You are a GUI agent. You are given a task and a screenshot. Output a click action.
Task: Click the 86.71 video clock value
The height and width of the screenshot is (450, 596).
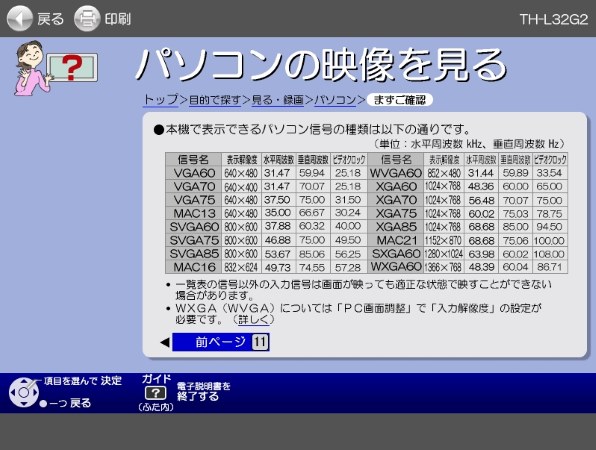tap(549, 267)
